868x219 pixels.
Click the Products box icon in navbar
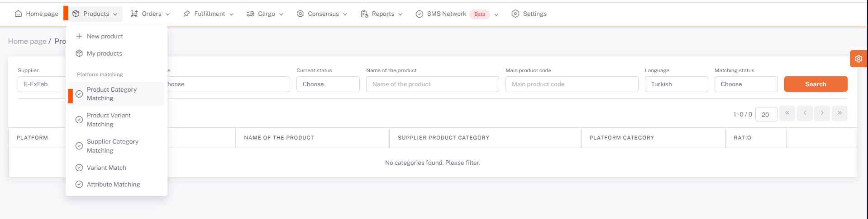[76, 14]
